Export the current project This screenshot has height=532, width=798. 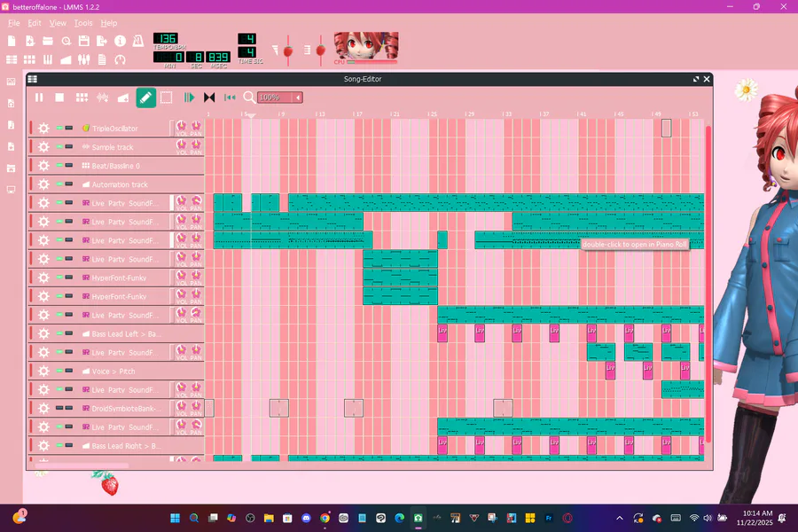coord(102,42)
